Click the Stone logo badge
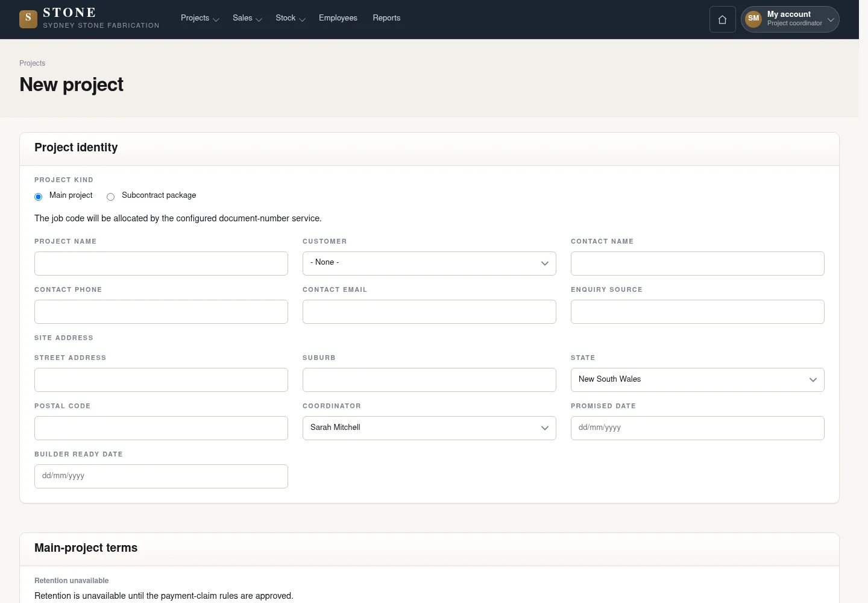Viewport: 868px width, 603px height. 28,19
